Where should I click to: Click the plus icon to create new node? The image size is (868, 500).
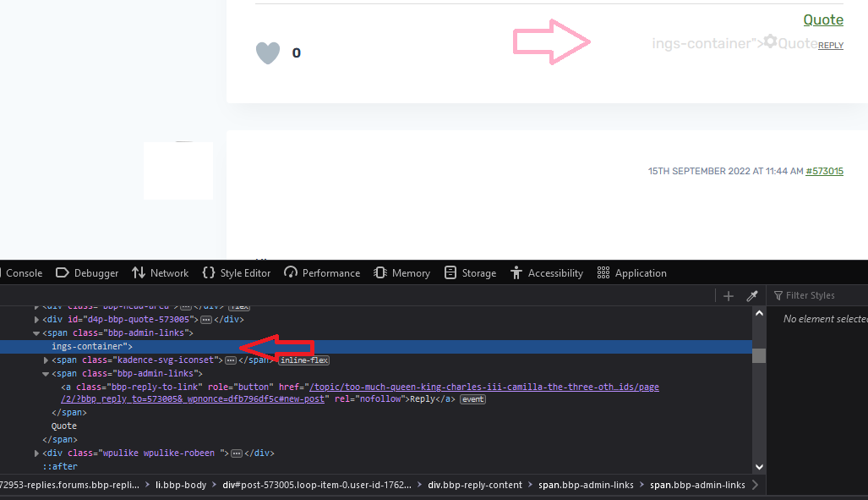pos(729,296)
